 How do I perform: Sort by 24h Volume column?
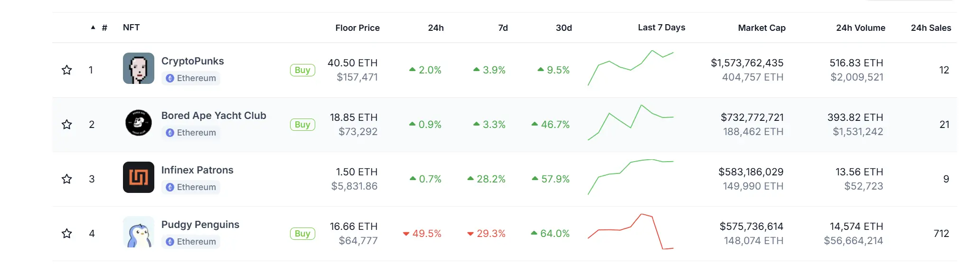click(x=860, y=28)
